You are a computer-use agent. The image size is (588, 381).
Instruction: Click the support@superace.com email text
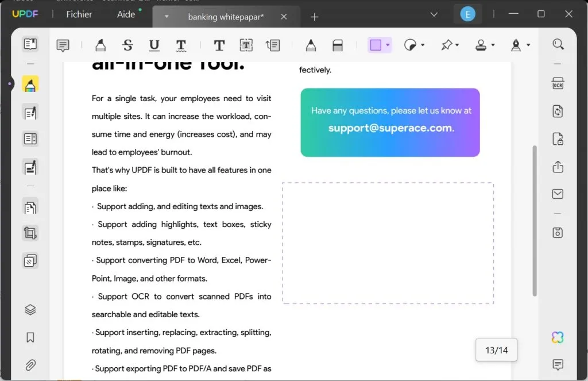(391, 128)
